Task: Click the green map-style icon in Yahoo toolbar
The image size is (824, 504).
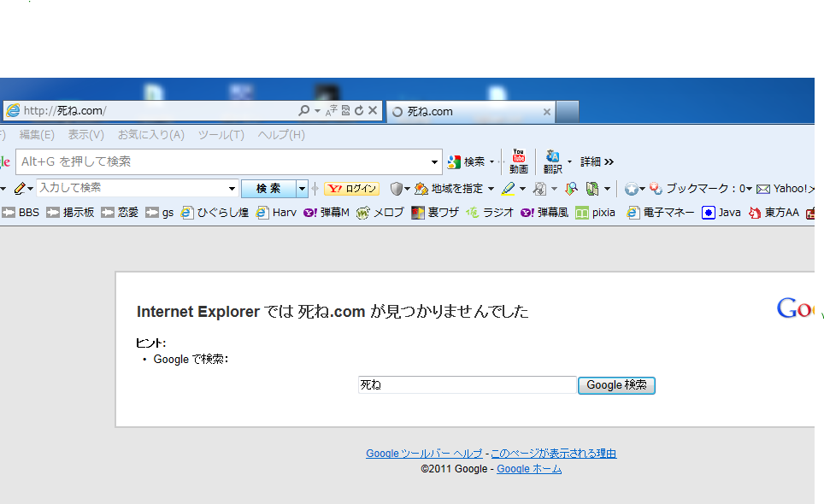Action: (x=592, y=189)
